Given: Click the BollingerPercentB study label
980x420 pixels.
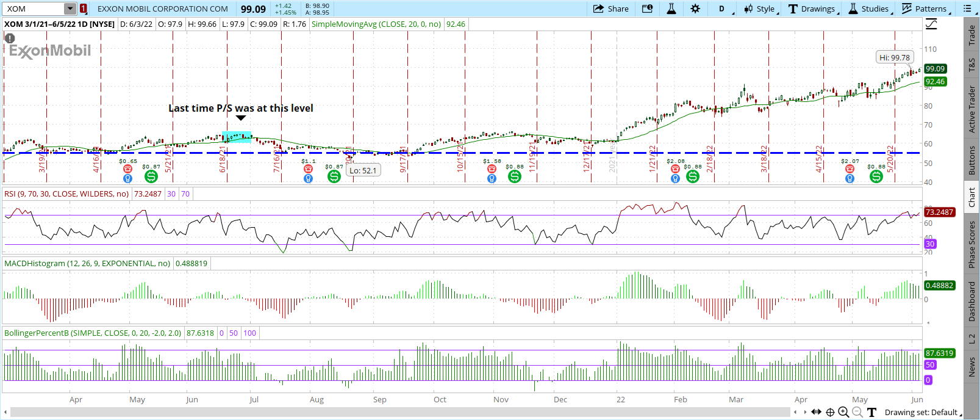Looking at the screenshot, I should click(93, 333).
